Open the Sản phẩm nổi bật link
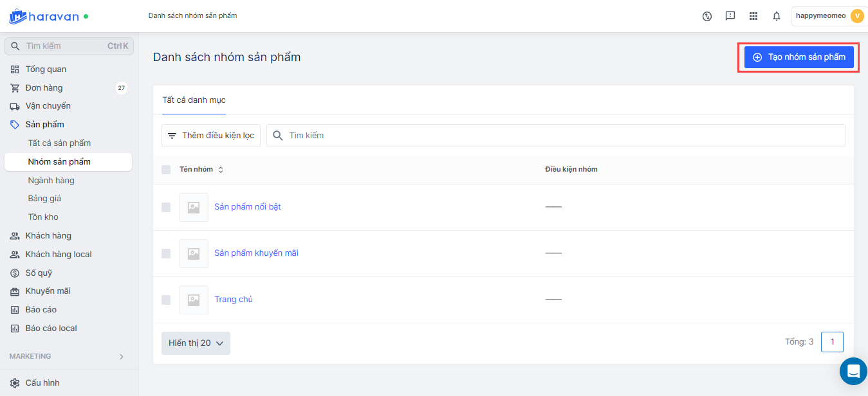868x396 pixels. (248, 207)
